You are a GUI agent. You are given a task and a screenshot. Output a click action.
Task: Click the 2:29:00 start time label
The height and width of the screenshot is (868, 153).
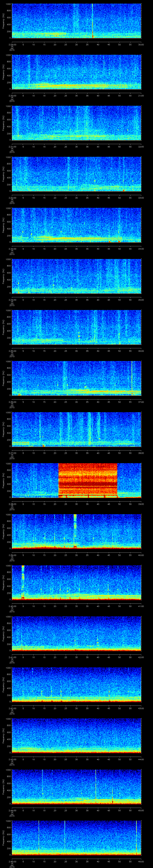pyautogui.click(x=12, y=44)
